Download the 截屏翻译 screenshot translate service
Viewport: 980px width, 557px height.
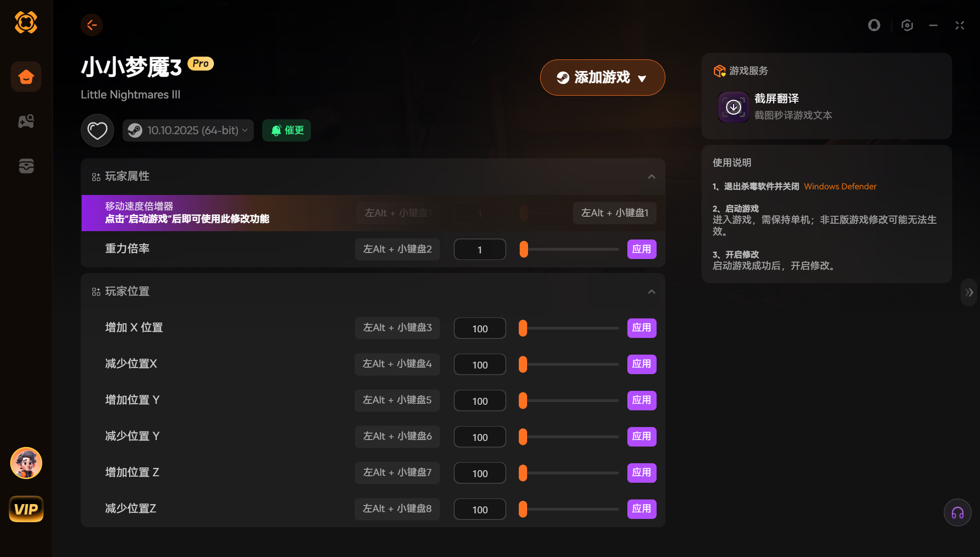click(733, 107)
